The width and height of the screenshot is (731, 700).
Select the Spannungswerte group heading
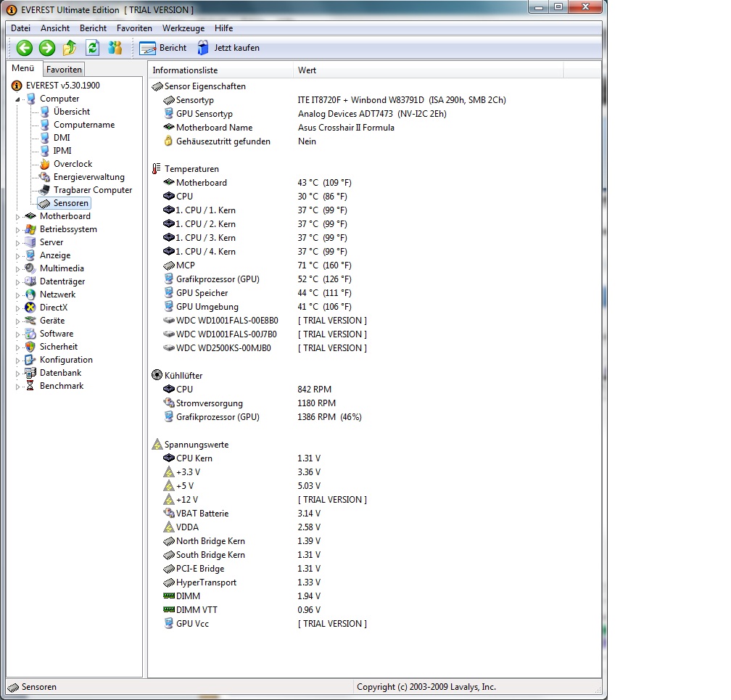click(190, 445)
